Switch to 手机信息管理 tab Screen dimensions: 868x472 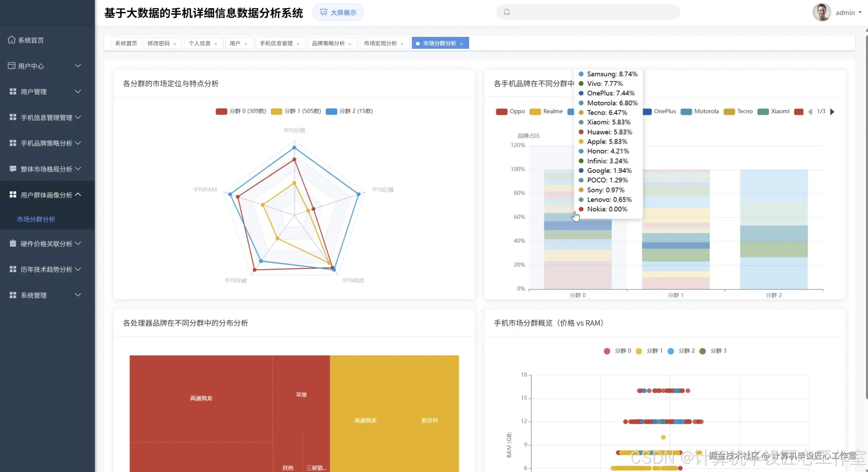[x=276, y=43]
